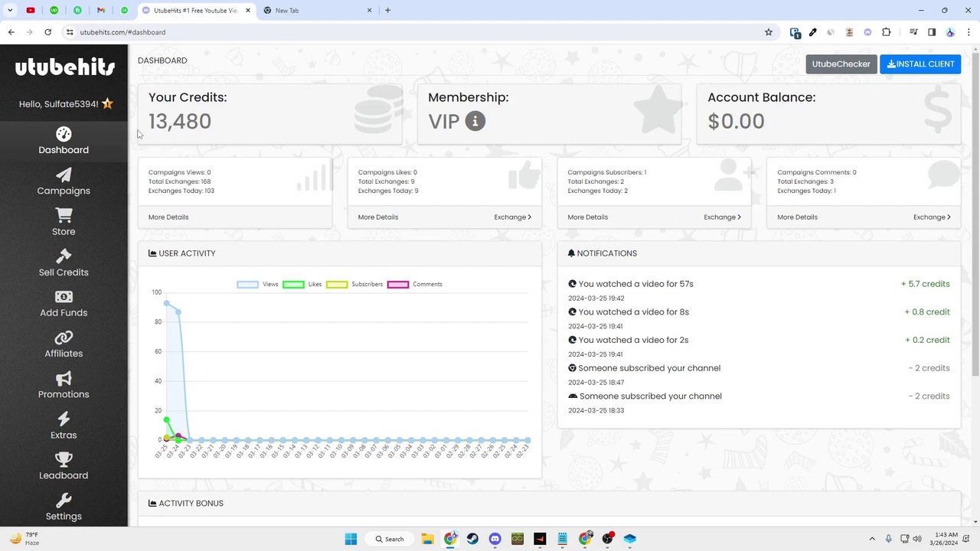
Task: Click the taskbar Search box
Action: click(x=390, y=539)
